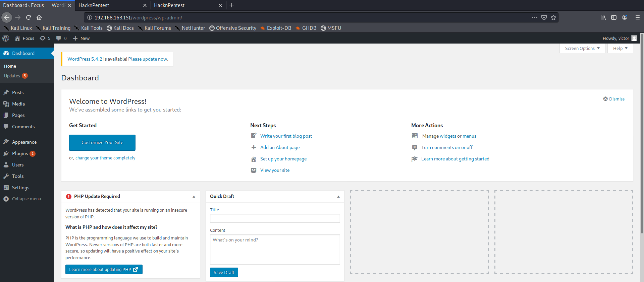This screenshot has height=282, width=644.
Task: Open the Library view icon
Action: pyautogui.click(x=603, y=17)
